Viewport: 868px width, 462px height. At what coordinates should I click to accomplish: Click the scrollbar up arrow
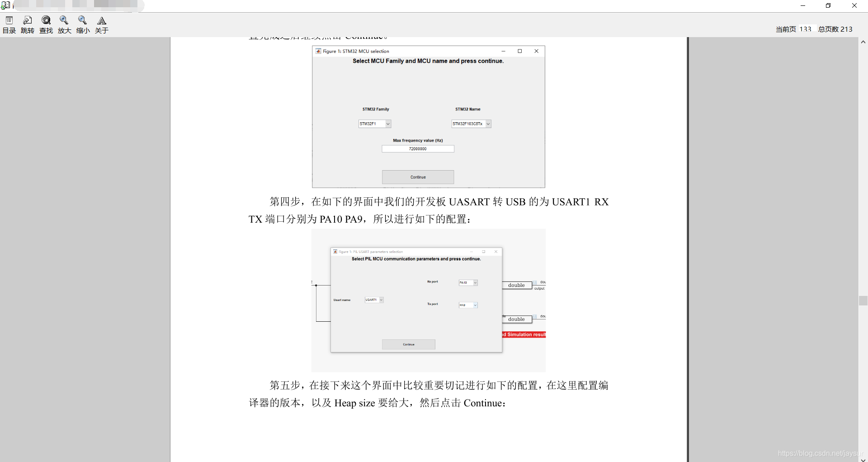coord(863,42)
